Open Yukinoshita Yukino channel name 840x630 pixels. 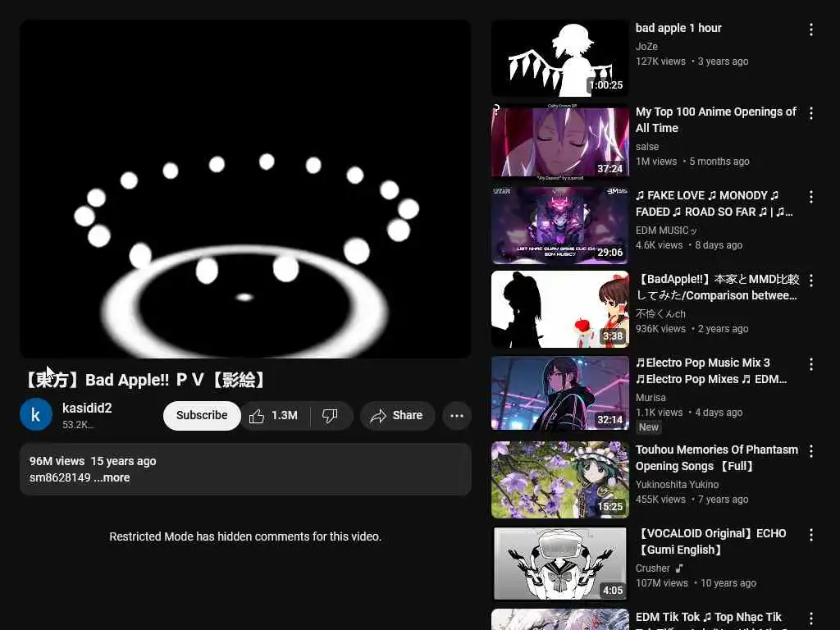tap(677, 484)
